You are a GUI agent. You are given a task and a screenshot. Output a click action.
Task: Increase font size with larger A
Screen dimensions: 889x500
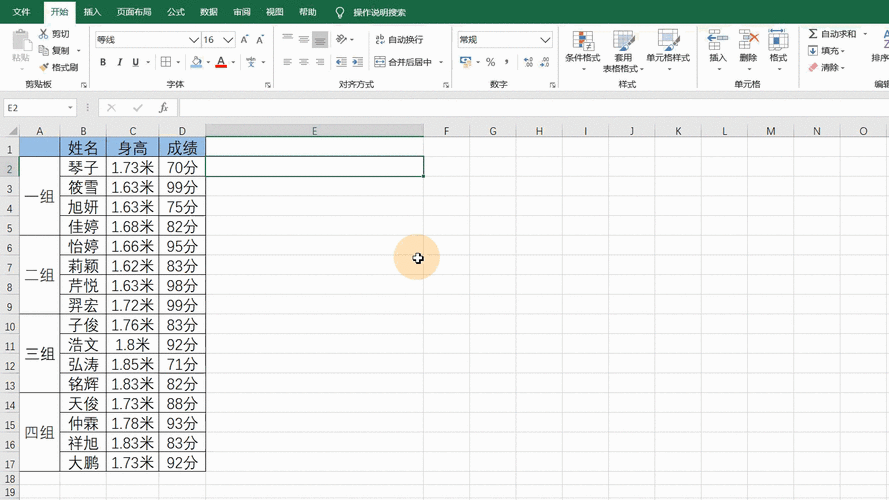pyautogui.click(x=244, y=40)
